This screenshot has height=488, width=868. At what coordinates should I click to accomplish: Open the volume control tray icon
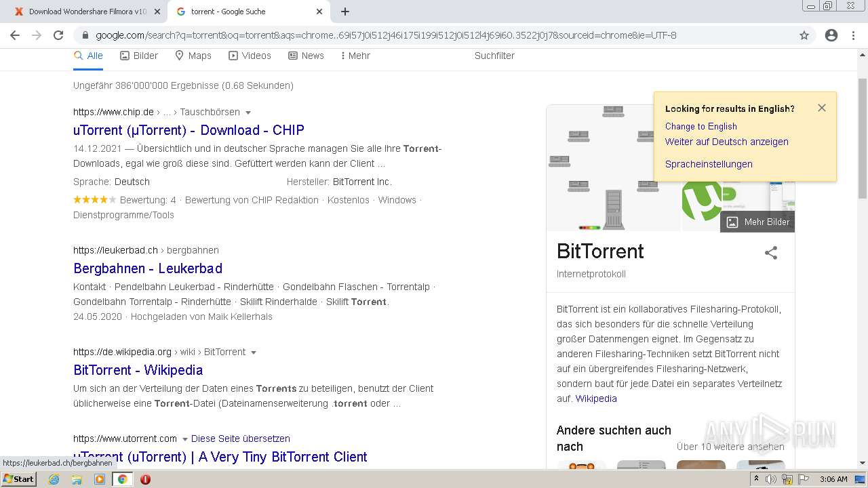772,479
